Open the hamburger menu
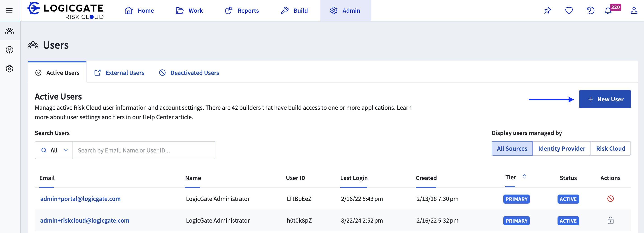The width and height of the screenshot is (644, 233). click(9, 11)
